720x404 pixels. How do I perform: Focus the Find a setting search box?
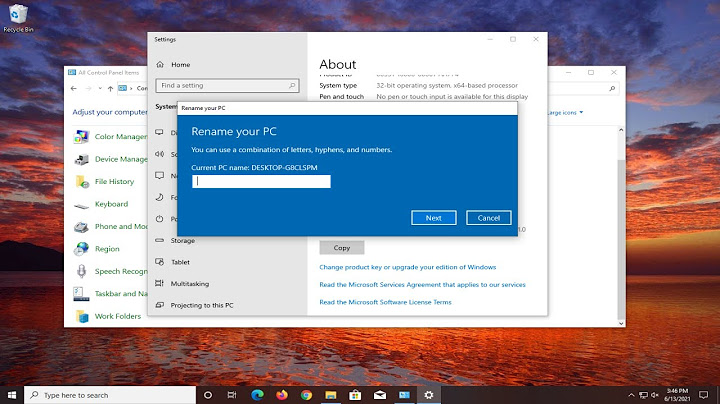coord(227,85)
